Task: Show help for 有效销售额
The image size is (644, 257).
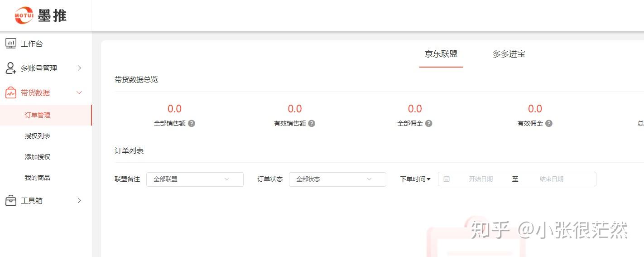Action: tap(312, 123)
